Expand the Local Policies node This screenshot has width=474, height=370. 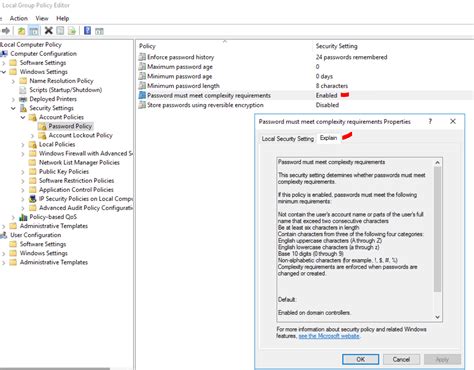[x=23, y=145]
